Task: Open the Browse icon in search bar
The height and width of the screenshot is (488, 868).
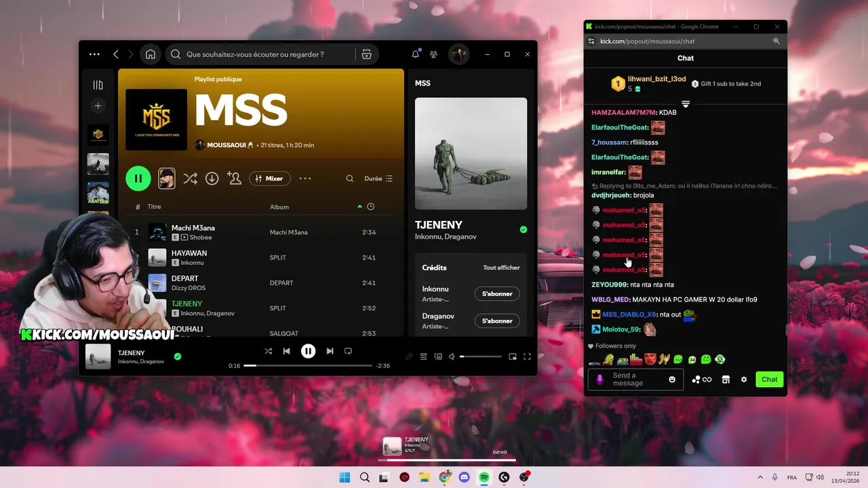Action: pos(367,54)
